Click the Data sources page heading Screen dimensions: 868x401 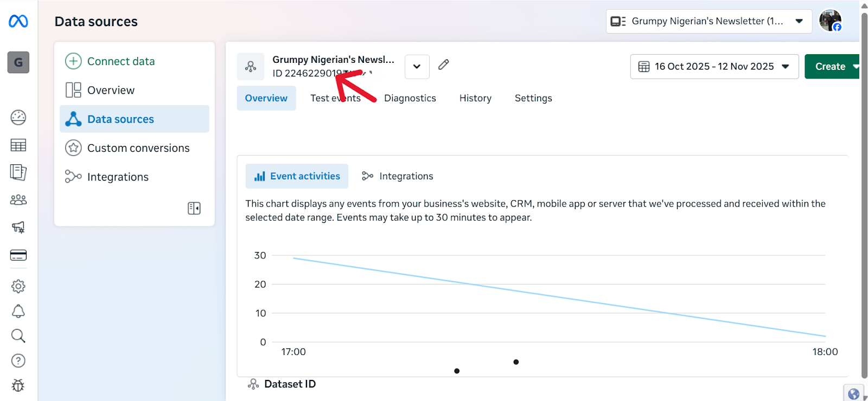96,22
